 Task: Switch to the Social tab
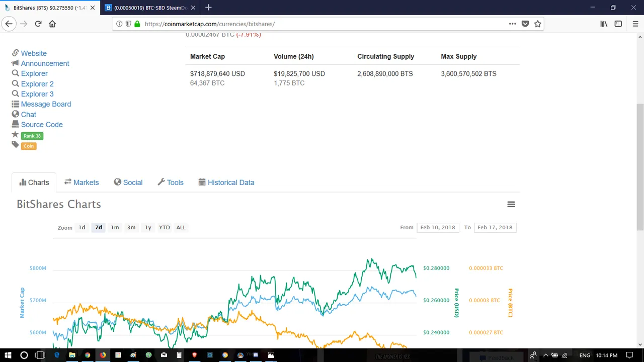coord(128,183)
